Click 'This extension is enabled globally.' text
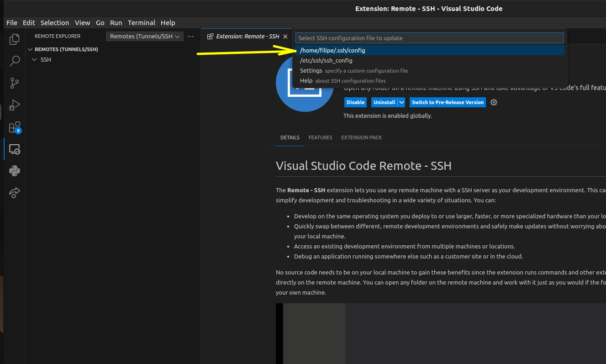Image resolution: width=606 pixels, height=364 pixels. [388, 116]
